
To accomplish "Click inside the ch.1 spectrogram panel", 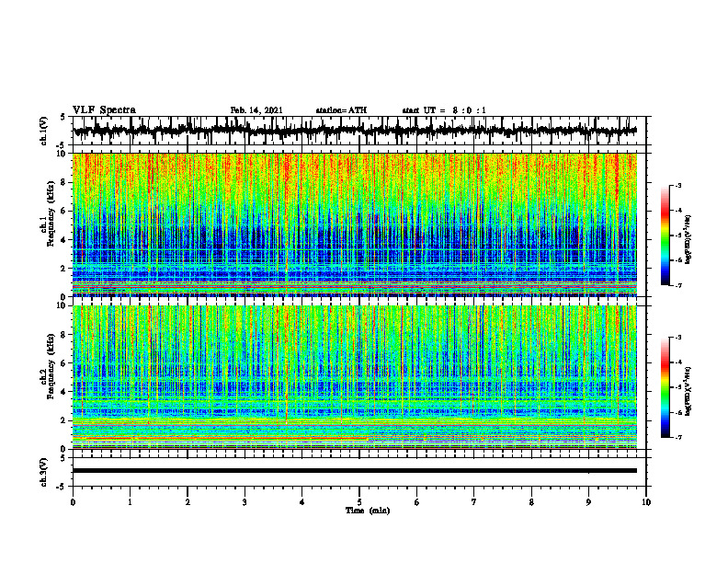I will (354, 224).
